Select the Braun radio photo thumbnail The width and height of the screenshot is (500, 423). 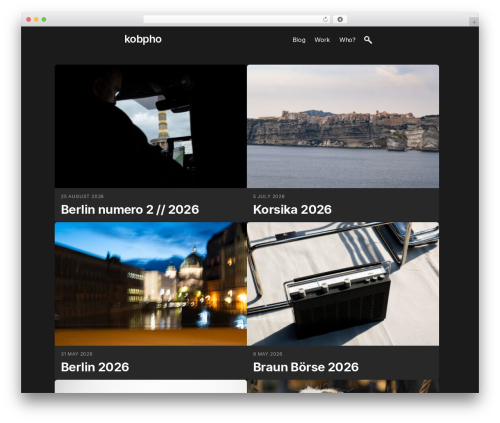point(343,284)
